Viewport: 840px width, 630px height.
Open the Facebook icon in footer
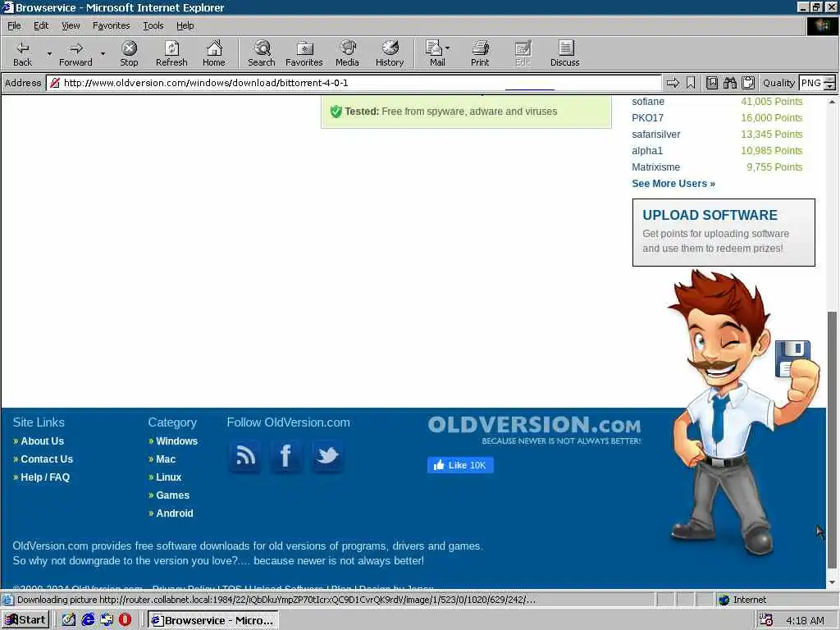point(286,456)
